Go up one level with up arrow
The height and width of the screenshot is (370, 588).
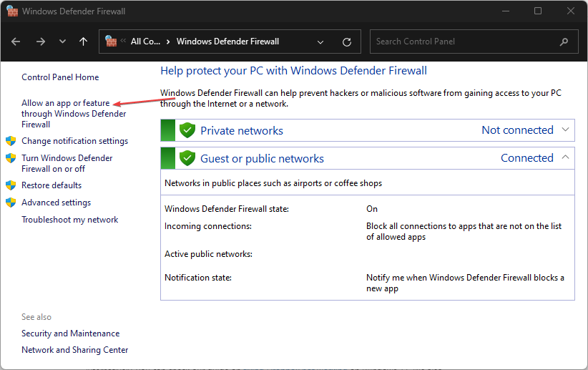tap(83, 42)
